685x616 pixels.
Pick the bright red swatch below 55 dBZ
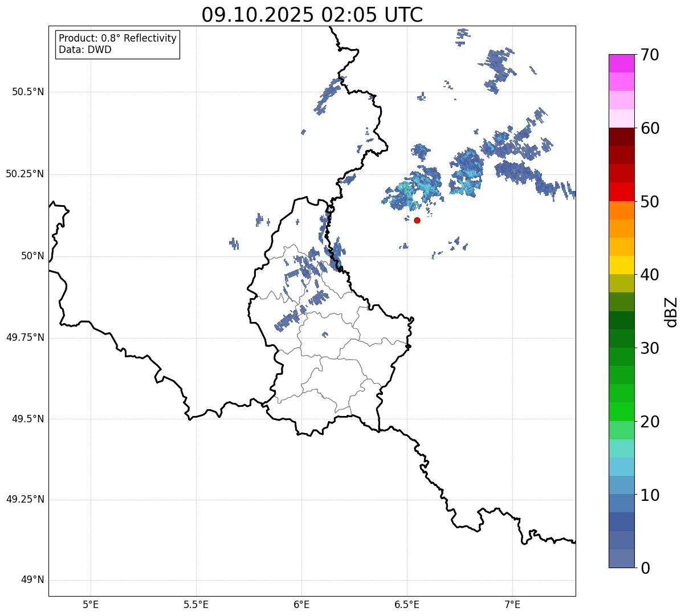click(x=621, y=191)
